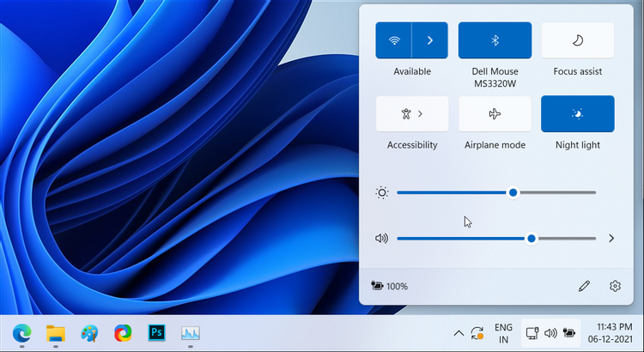This screenshot has height=352, width=644.
Task: Turn on Airplane mode
Action: [495, 113]
